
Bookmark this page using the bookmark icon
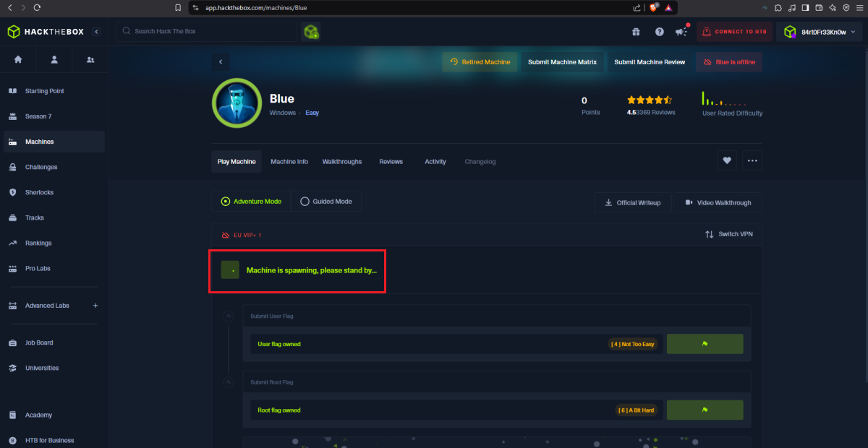pyautogui.click(x=178, y=7)
